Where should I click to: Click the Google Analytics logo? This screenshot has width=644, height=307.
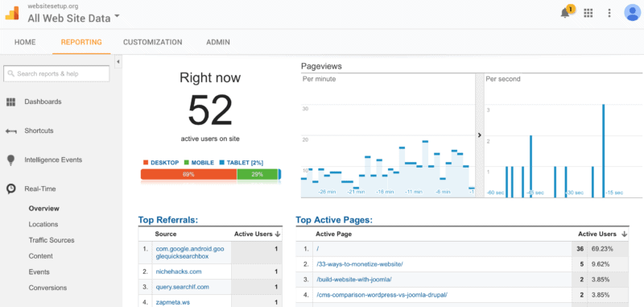coord(12,13)
